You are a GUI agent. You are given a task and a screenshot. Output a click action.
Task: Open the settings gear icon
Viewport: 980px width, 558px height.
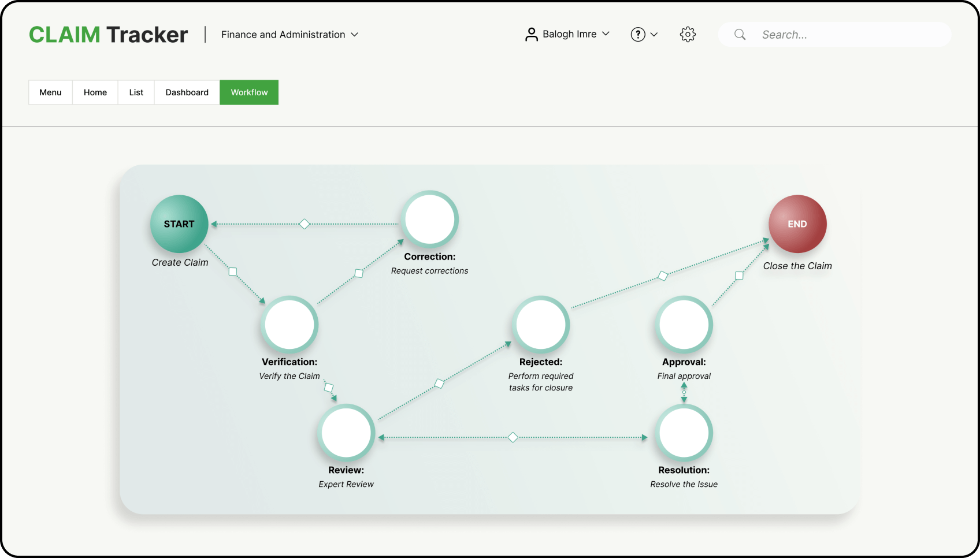[x=688, y=35]
